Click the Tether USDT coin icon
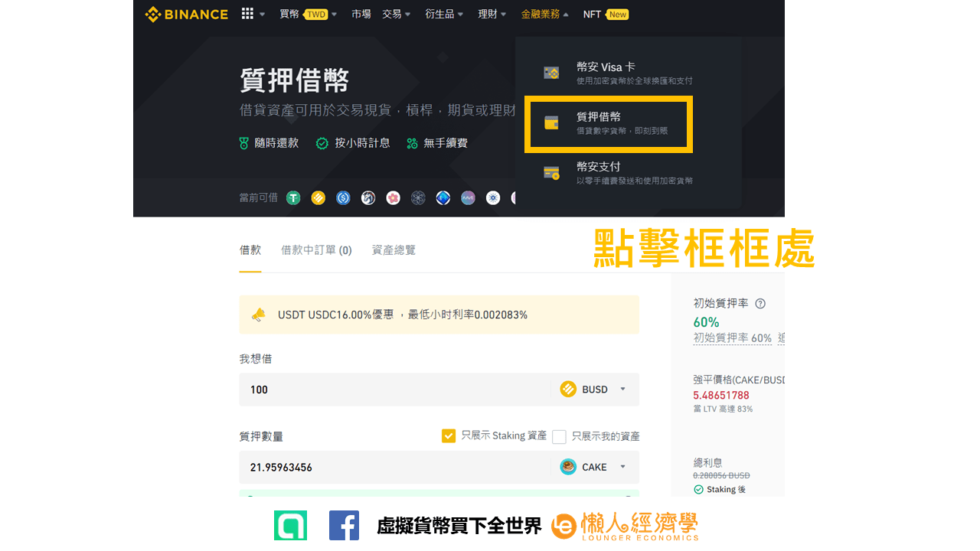 [x=293, y=198]
